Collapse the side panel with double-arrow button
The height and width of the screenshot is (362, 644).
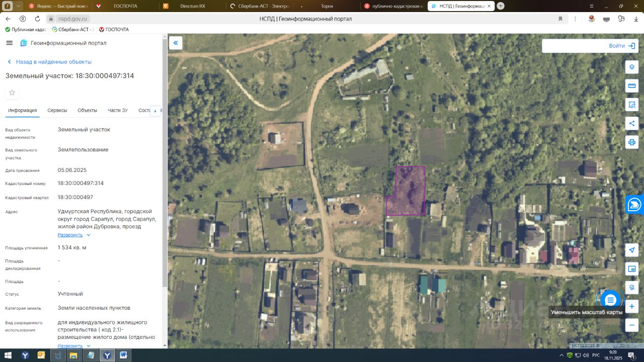[x=176, y=43]
